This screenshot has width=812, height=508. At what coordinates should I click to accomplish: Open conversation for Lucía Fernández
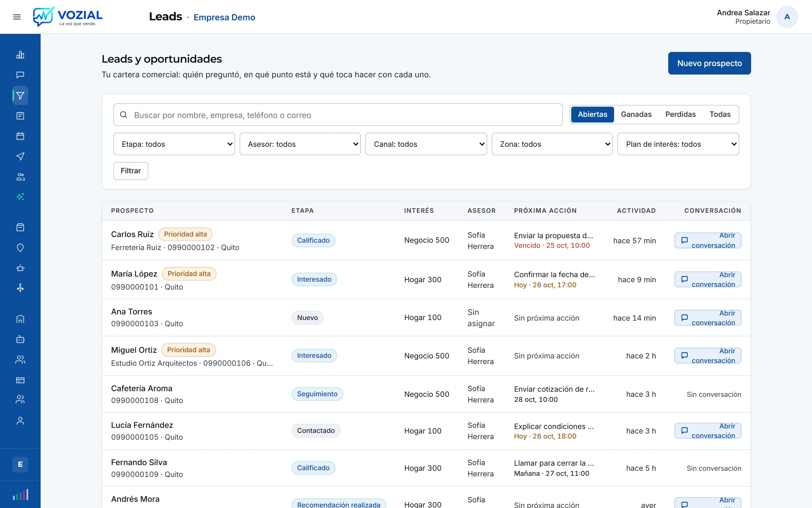(708, 431)
